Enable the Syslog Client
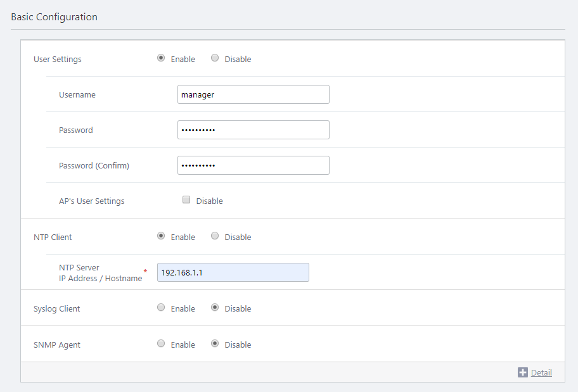 (161, 308)
